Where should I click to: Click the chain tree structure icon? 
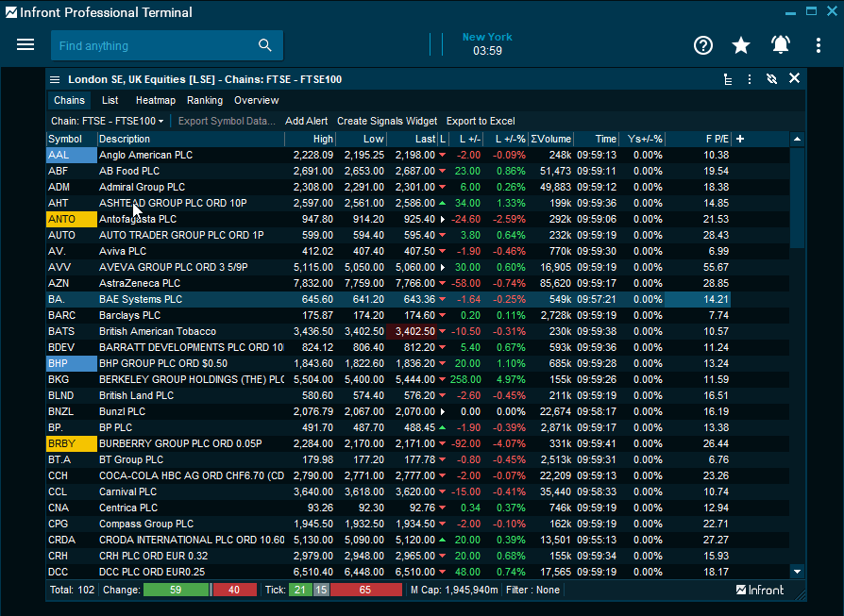tap(728, 79)
